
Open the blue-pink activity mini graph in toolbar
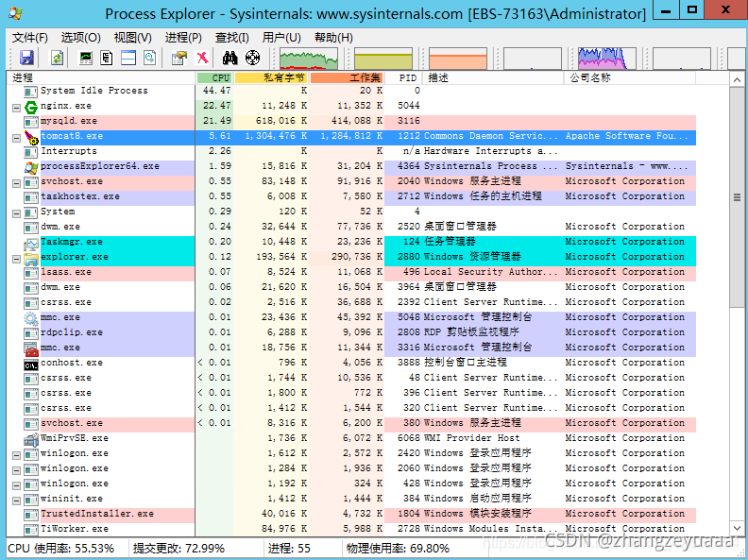click(606, 59)
